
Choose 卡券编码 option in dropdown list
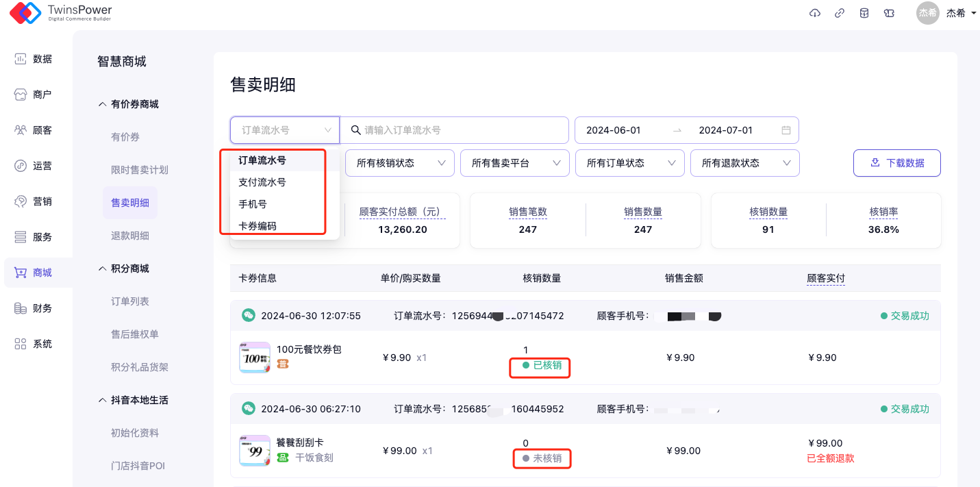pos(257,226)
